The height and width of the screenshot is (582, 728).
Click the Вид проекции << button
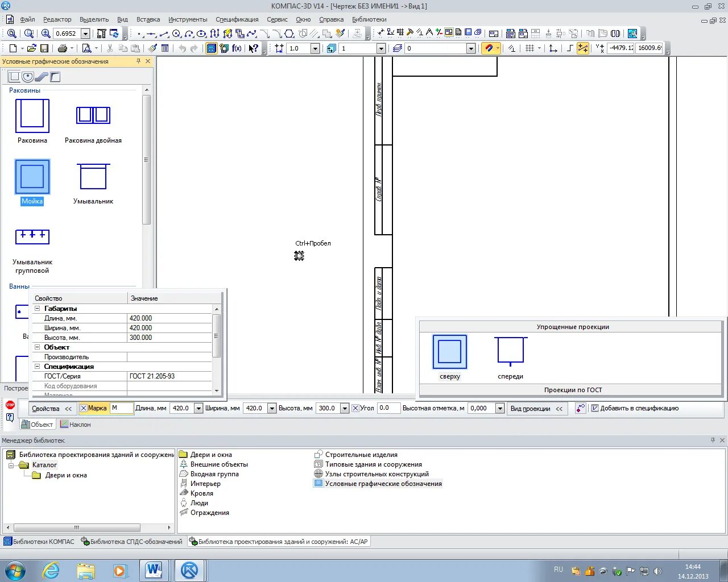536,408
